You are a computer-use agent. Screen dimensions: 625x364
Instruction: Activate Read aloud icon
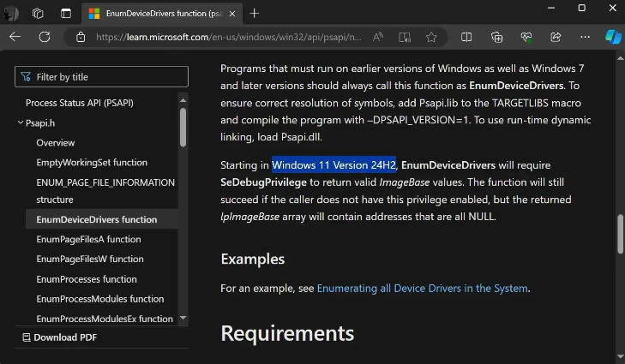point(378,37)
